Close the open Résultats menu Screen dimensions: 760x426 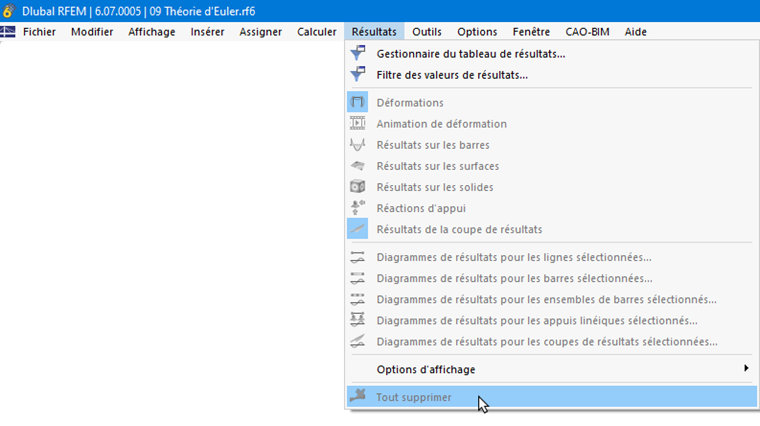coord(374,32)
